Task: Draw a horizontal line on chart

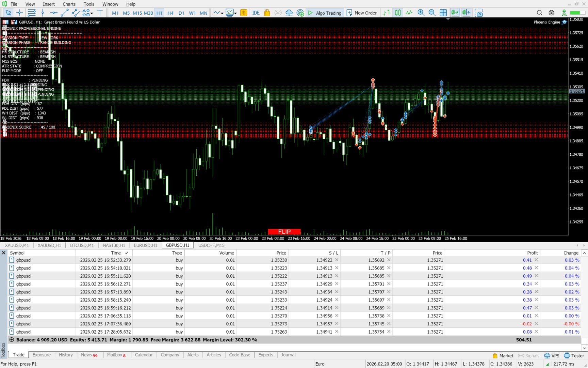Action: (x=53, y=13)
